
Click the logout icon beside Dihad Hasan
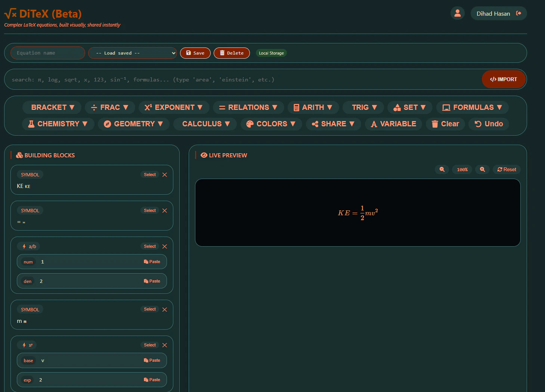pyautogui.click(x=519, y=13)
